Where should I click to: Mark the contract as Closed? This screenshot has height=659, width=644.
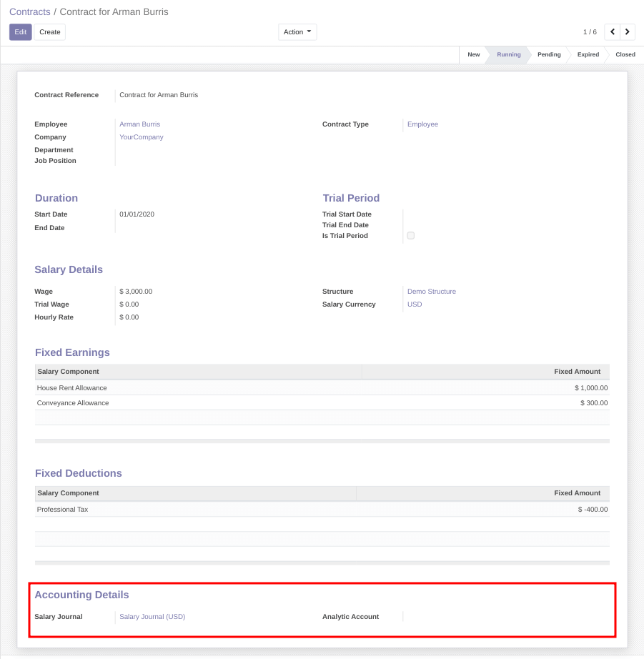click(x=625, y=54)
